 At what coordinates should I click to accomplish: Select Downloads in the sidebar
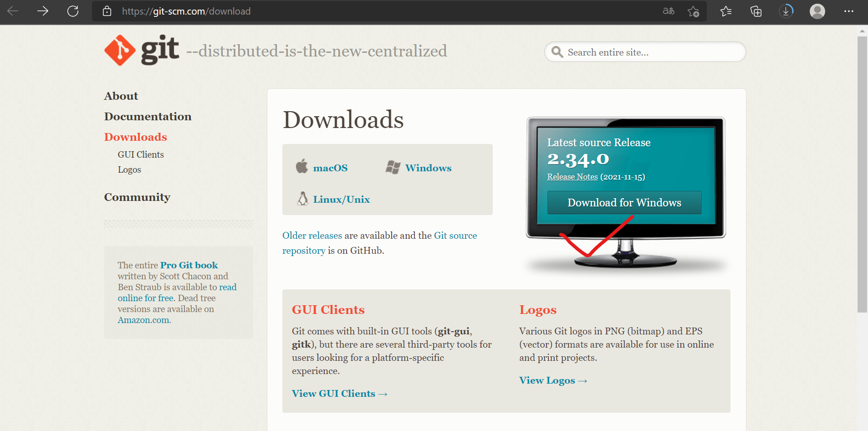pos(136,137)
